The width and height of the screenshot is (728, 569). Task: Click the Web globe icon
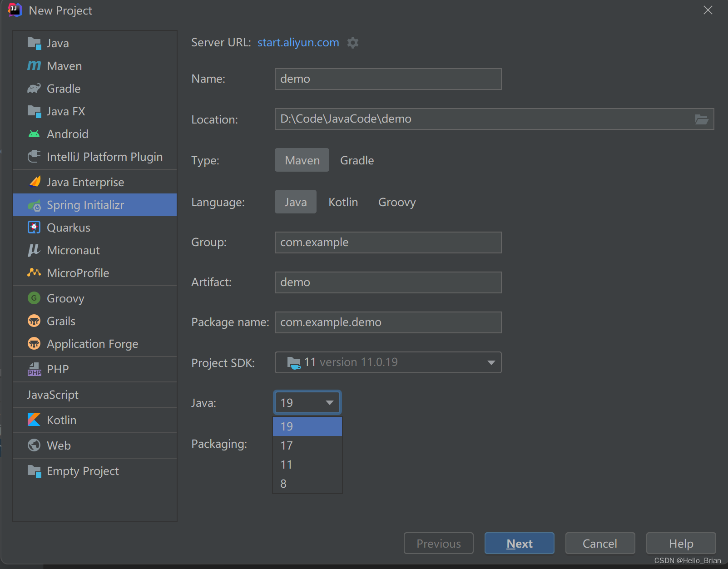pos(34,445)
